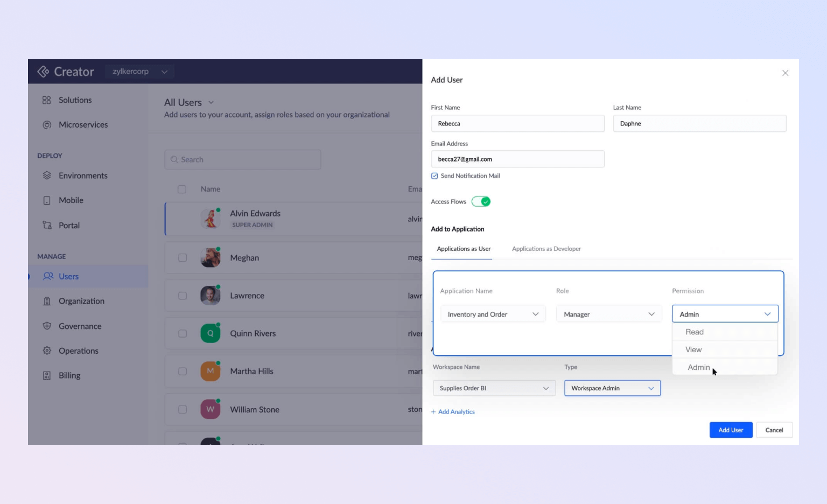This screenshot has height=504, width=827.
Task: Click Quinn Rivers' green Q avatar
Action: [x=211, y=333]
